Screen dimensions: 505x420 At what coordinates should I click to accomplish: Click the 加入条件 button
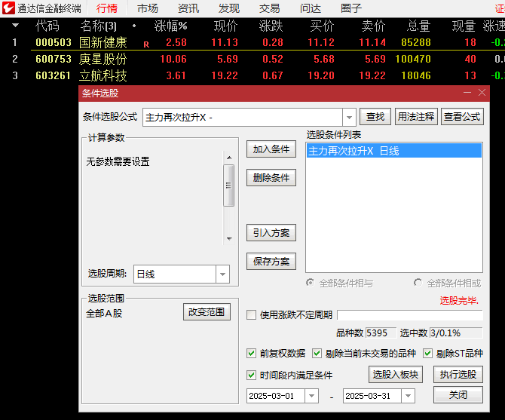271,149
